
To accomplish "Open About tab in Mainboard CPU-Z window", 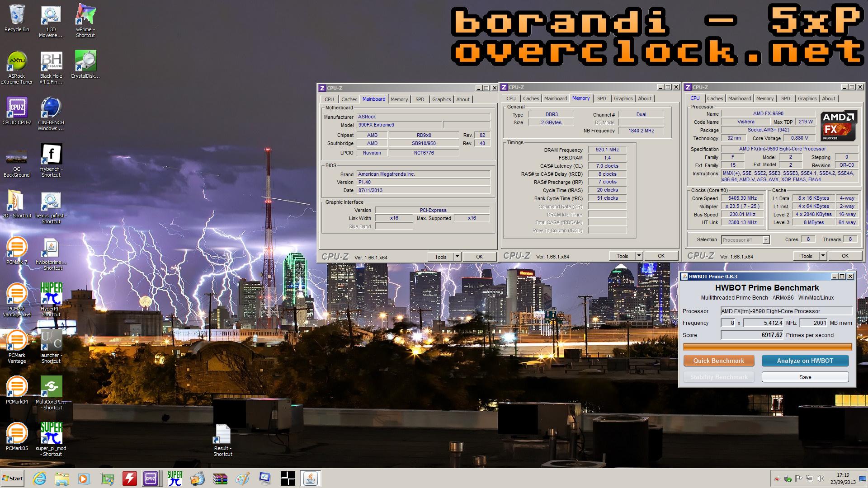I will (463, 99).
